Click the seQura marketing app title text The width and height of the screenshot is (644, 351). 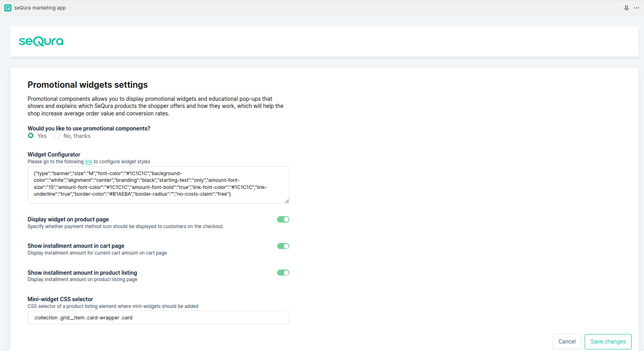point(40,8)
